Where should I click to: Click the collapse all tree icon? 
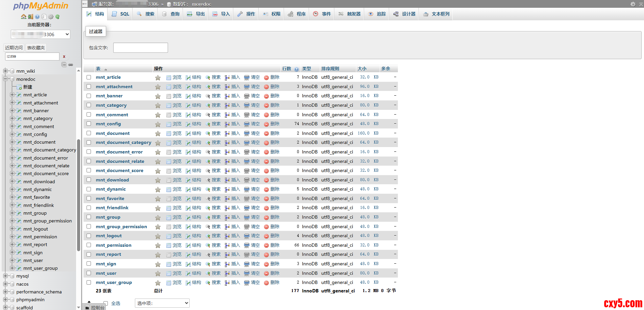64,65
